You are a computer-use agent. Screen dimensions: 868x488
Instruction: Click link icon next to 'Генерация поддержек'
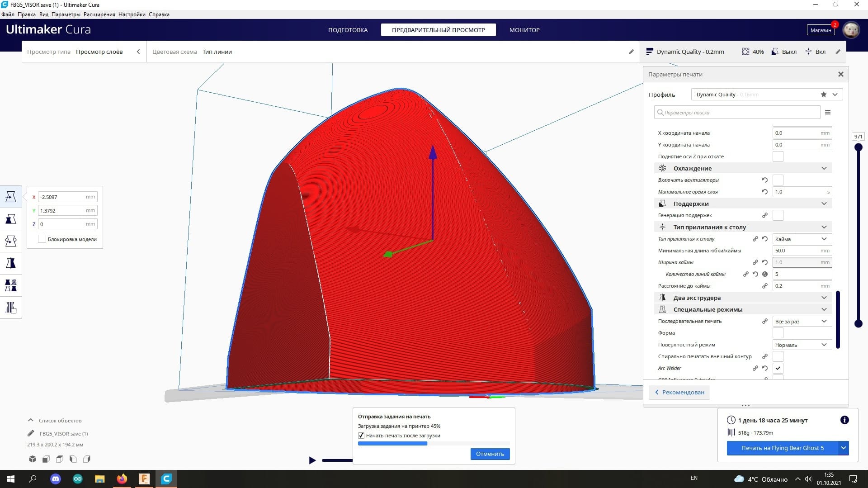765,215
